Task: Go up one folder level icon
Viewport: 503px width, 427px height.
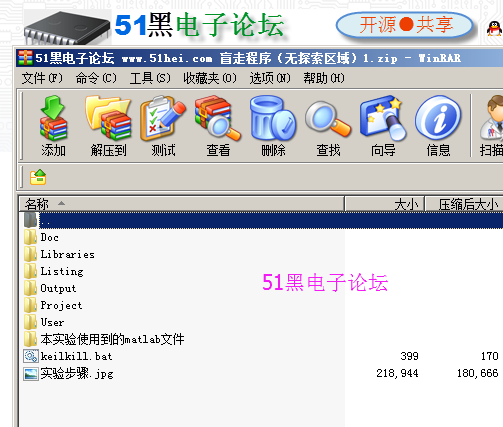Action: tap(38, 177)
